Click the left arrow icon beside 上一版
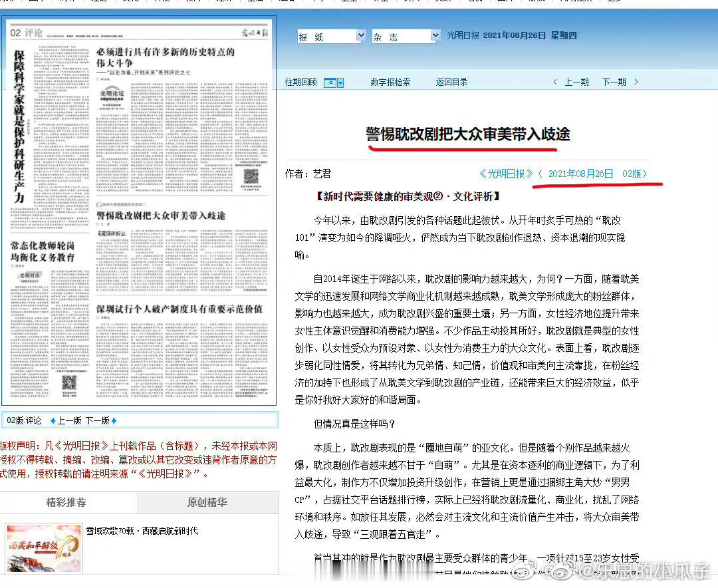This screenshot has width=718, height=588. click(x=53, y=421)
